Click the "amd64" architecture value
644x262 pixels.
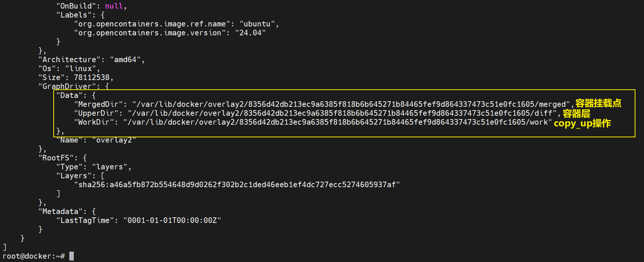(125, 60)
